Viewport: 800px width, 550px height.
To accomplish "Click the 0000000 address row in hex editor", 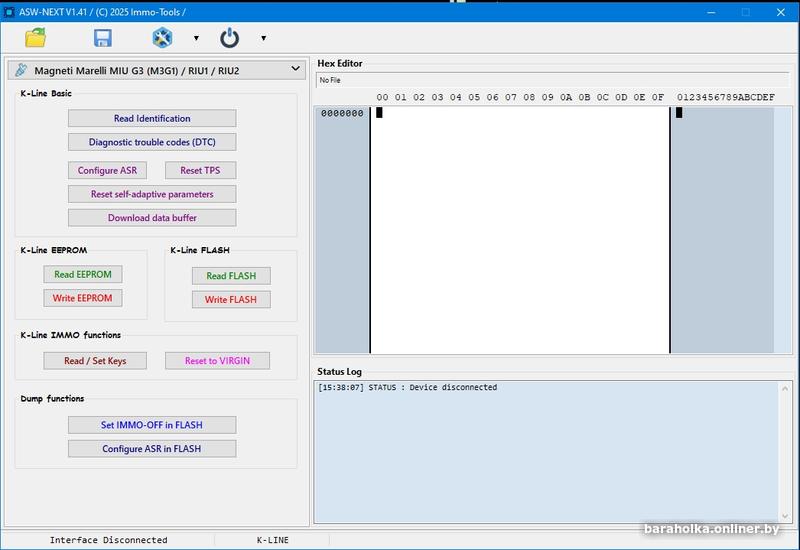I will pyautogui.click(x=342, y=113).
